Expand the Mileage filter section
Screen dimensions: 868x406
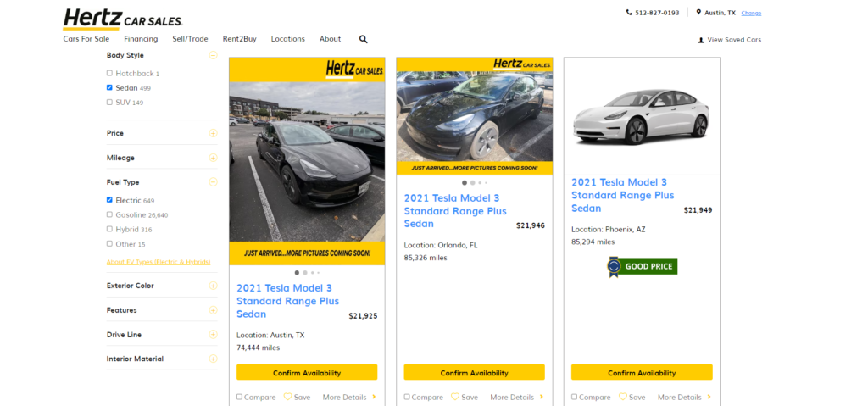pos(213,158)
